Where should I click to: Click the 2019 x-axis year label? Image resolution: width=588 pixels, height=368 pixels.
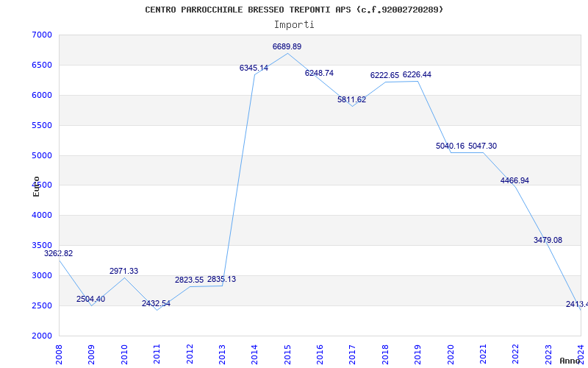(x=417, y=355)
